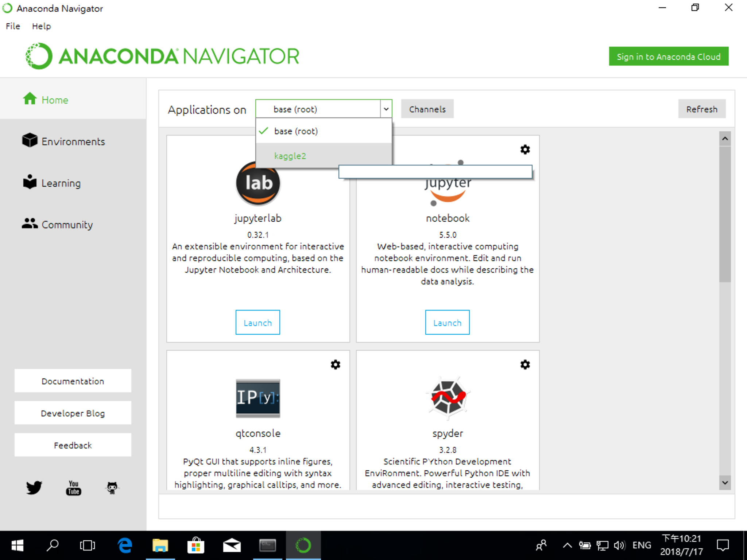Collapse the environment dropdown arrow
The width and height of the screenshot is (747, 560).
[x=386, y=109]
